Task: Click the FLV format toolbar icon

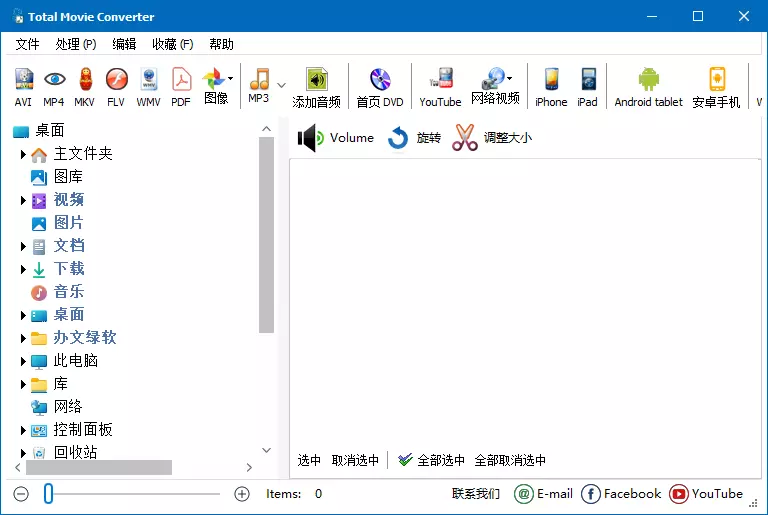Action: (x=116, y=86)
